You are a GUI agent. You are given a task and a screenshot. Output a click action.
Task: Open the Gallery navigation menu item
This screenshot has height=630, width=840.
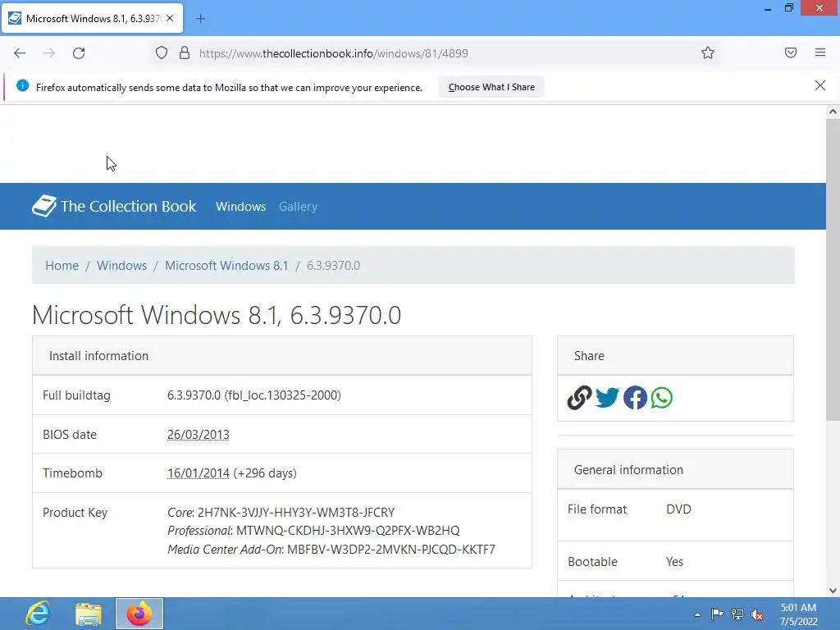pos(298,207)
